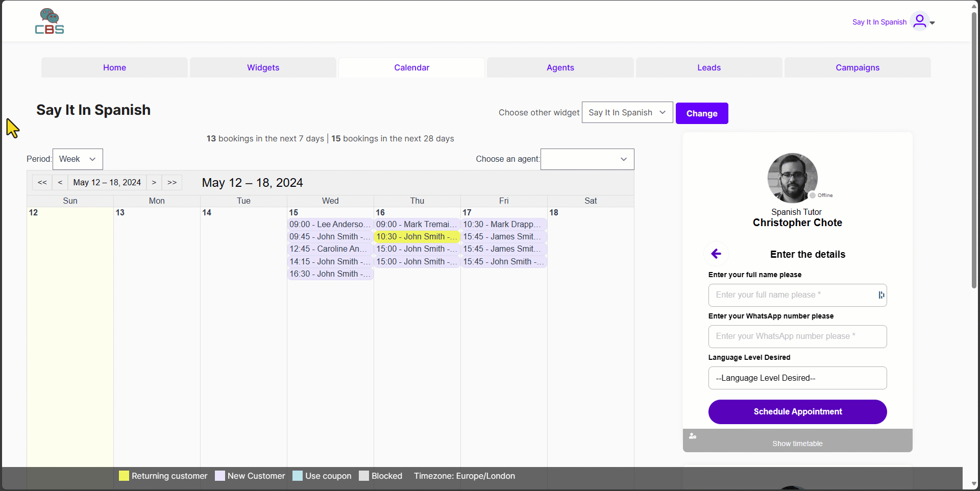Open the account menu via the avatar icon
The image size is (980, 491).
919,21
